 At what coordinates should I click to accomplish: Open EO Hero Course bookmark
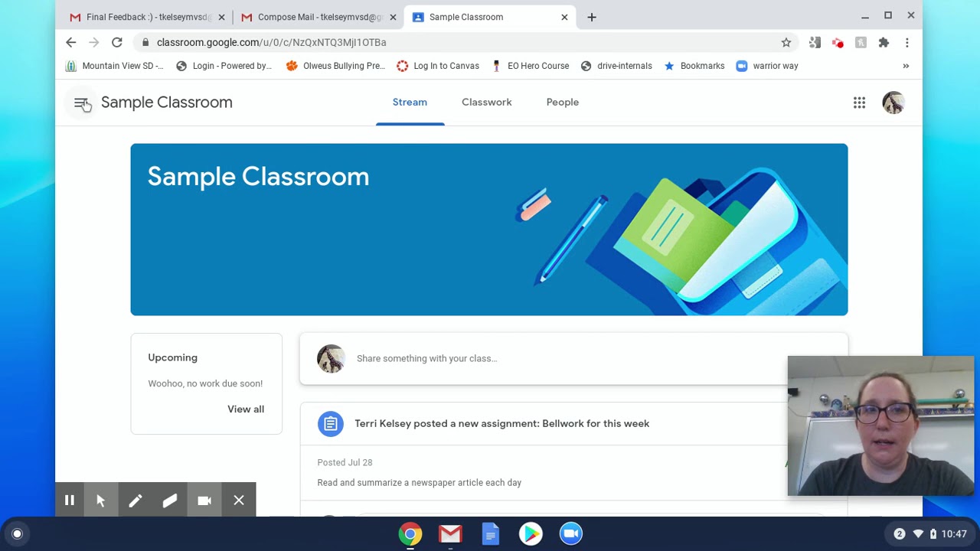pyautogui.click(x=531, y=66)
